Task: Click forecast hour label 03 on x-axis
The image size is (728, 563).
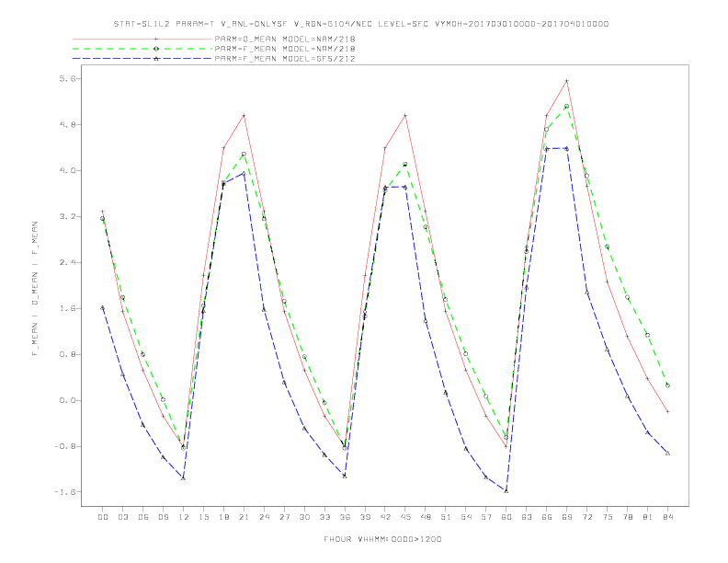Action: click(x=122, y=518)
